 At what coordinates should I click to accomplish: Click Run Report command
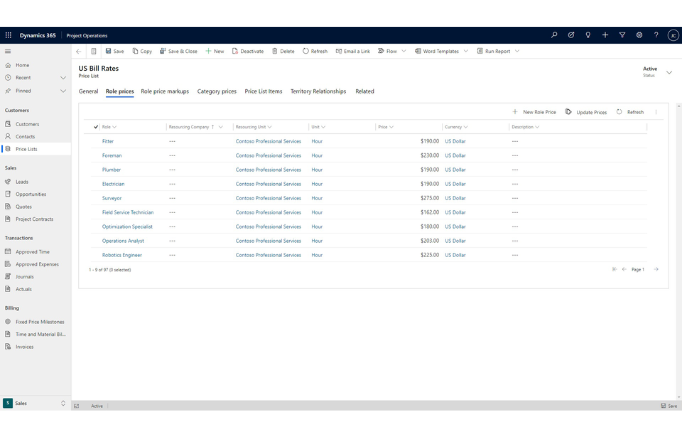click(x=494, y=51)
